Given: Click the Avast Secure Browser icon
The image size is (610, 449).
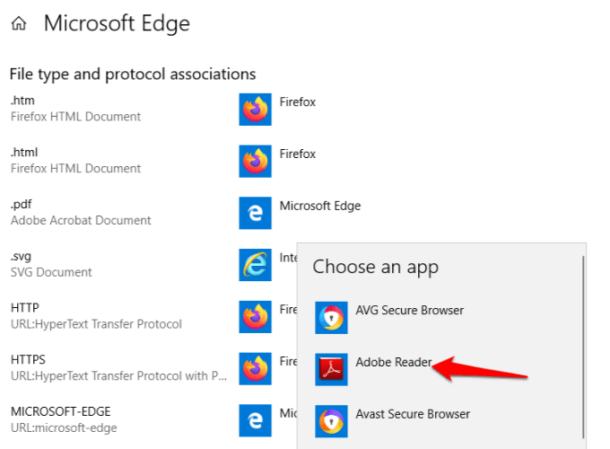Looking at the screenshot, I should (331, 420).
